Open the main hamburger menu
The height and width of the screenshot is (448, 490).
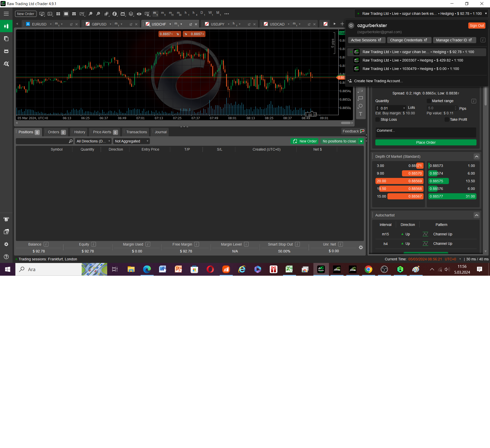click(x=6, y=14)
